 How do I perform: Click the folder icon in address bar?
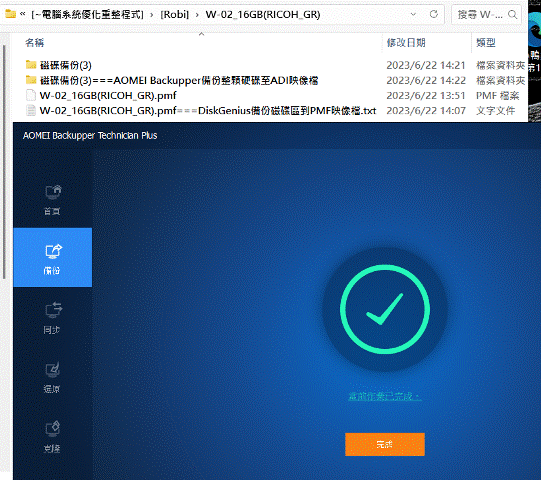[10, 14]
